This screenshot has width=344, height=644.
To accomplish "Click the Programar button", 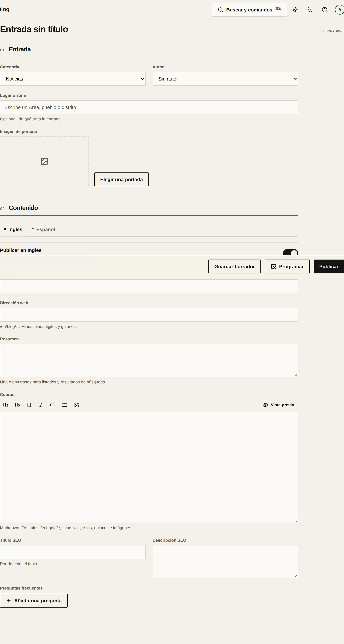I will 287,266.
